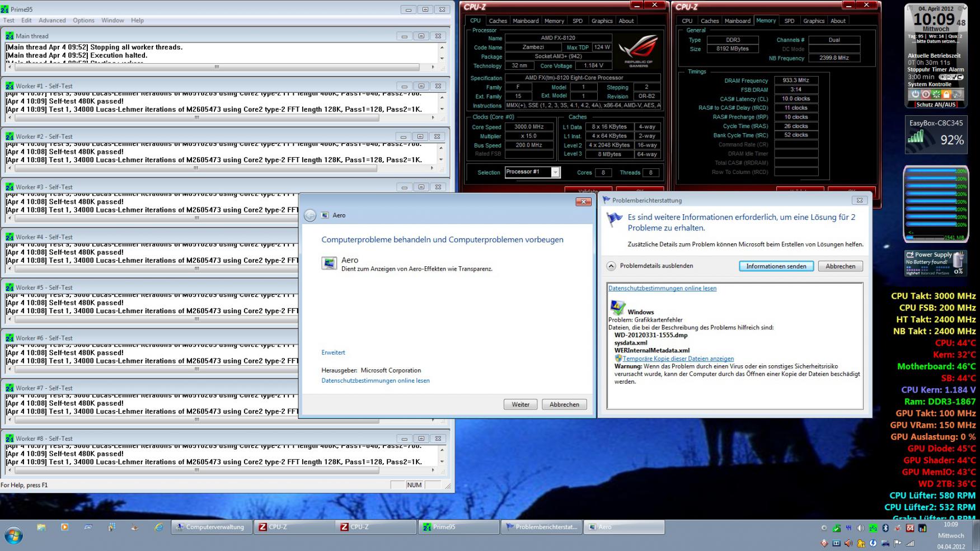This screenshot has width=980, height=551.
Task: Click the WERInternalMetadata.xml file name
Action: pos(652,351)
